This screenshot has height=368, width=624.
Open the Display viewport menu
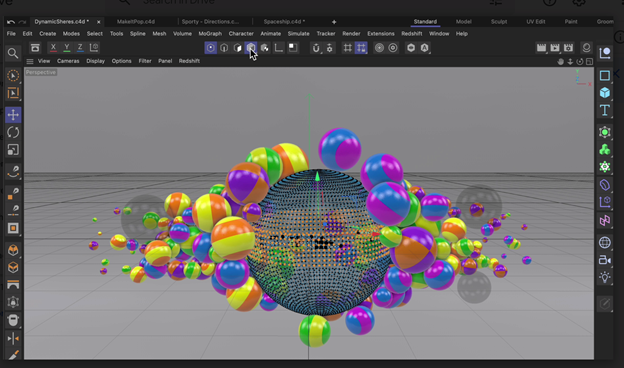coord(96,61)
